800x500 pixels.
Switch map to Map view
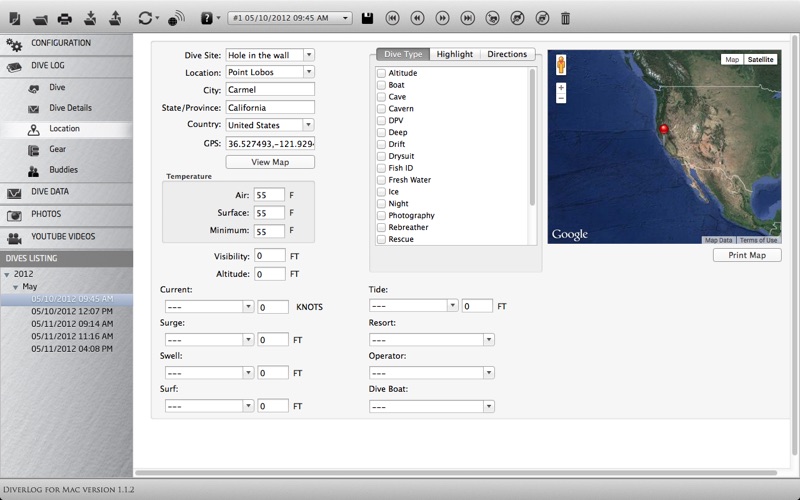pos(732,60)
